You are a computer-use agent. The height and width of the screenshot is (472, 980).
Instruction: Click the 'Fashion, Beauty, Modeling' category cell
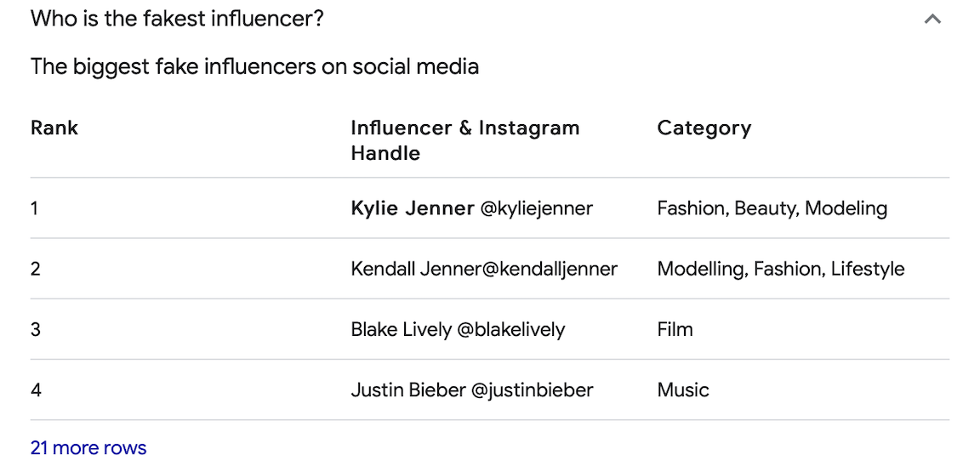coord(772,208)
